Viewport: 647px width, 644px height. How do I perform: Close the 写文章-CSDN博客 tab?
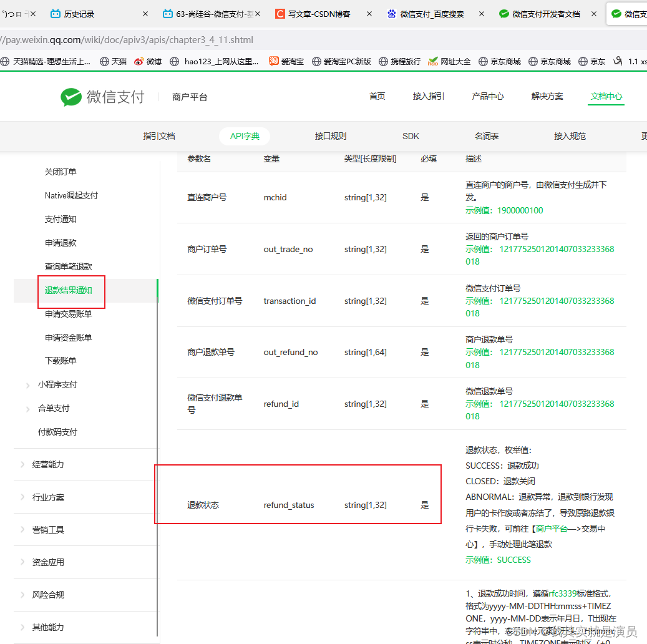[x=369, y=14]
